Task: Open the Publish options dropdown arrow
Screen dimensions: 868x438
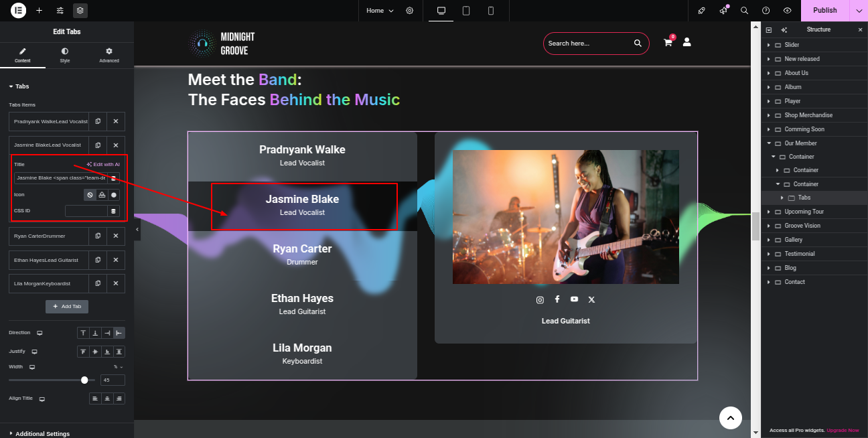Action: pos(859,11)
